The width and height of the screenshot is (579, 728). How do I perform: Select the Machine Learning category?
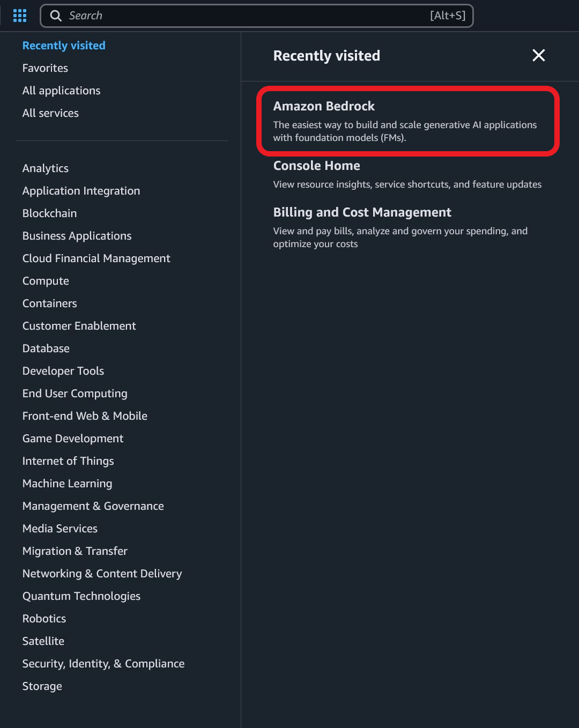point(67,484)
